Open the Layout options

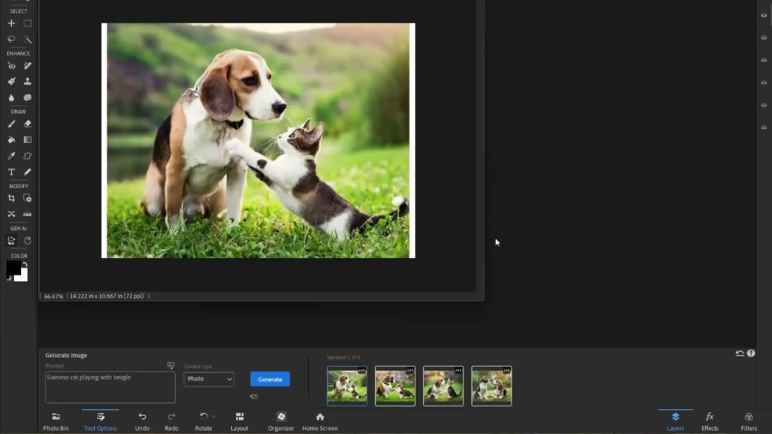pyautogui.click(x=239, y=417)
